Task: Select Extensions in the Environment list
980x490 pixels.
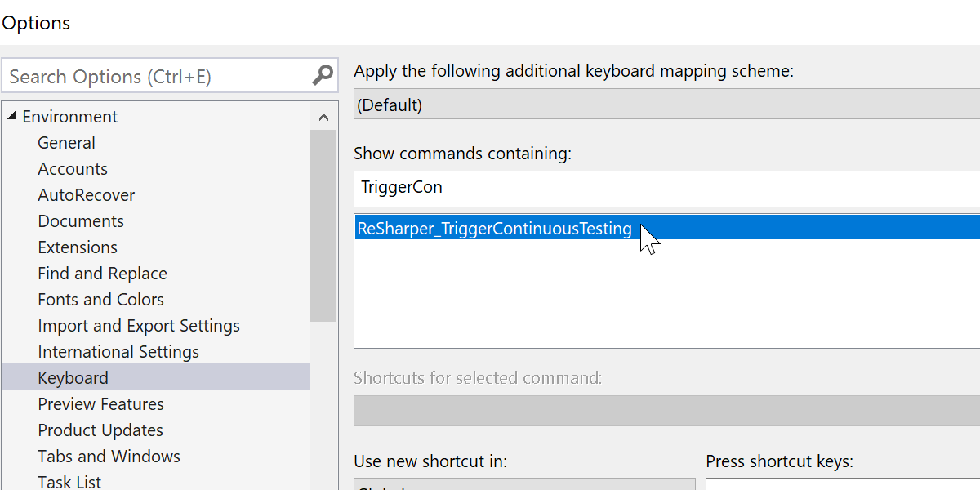Action: coord(78,247)
